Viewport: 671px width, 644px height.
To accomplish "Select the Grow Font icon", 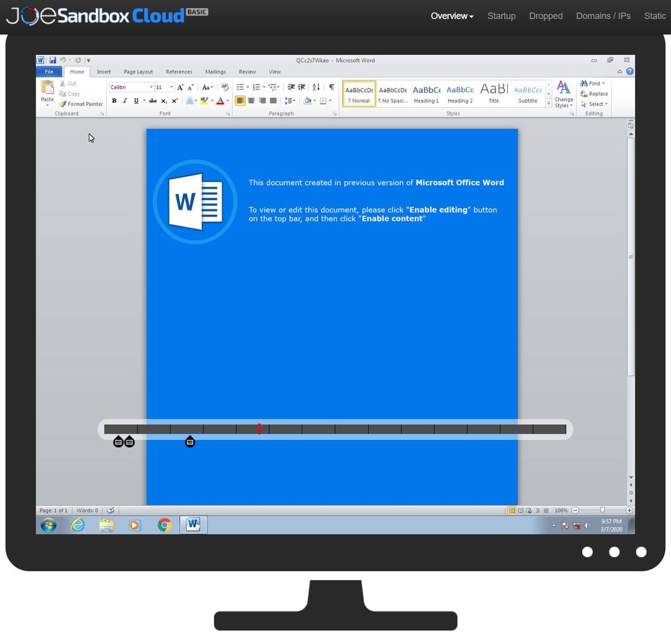I will [179, 87].
